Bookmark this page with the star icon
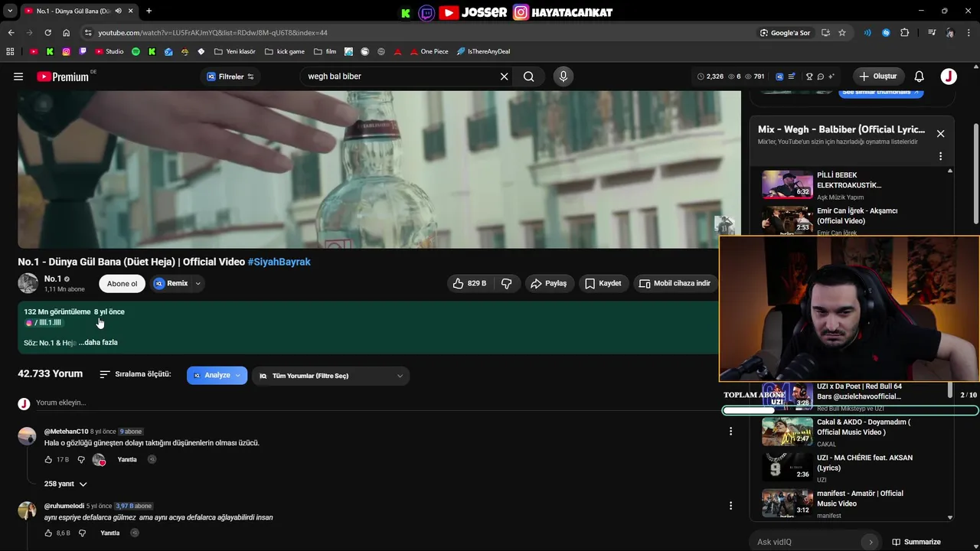Viewport: 980px width, 551px height. pyautogui.click(x=842, y=33)
